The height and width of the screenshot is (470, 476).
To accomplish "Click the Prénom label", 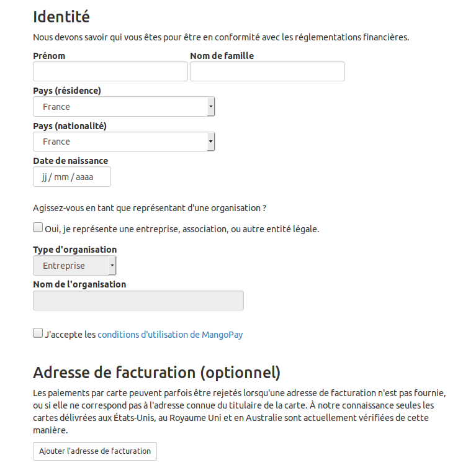I will [x=49, y=56].
